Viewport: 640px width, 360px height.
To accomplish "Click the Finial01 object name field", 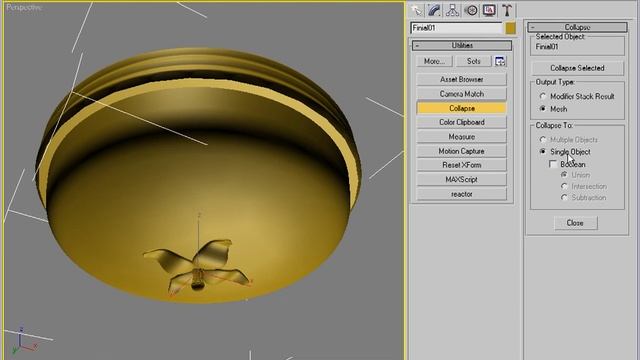I will pyautogui.click(x=456, y=28).
